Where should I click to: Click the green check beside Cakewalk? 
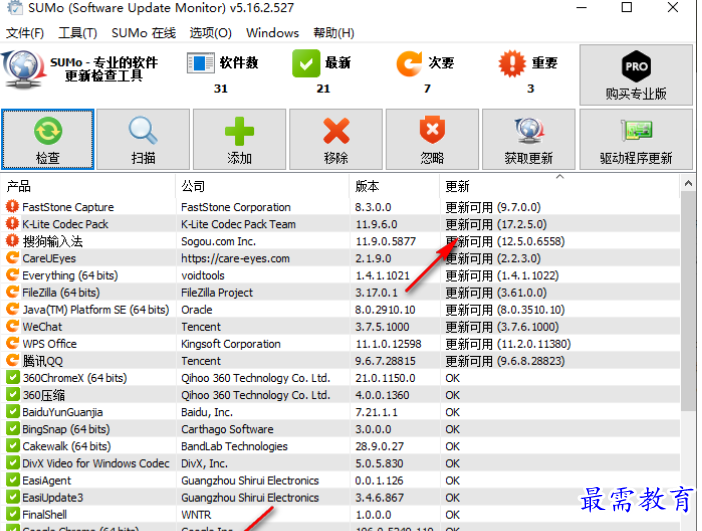[13, 445]
